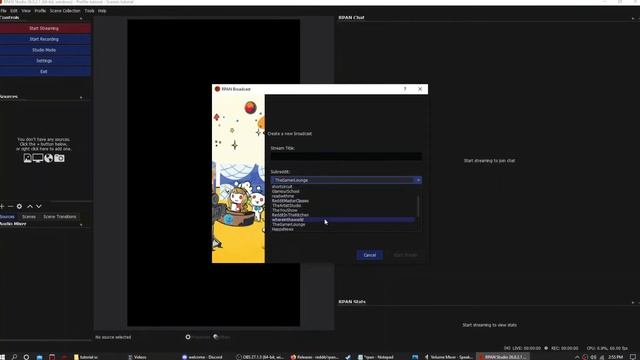Select the first preview radio button below the canvas
Screen dimensions: 640x360
click(x=188, y=337)
